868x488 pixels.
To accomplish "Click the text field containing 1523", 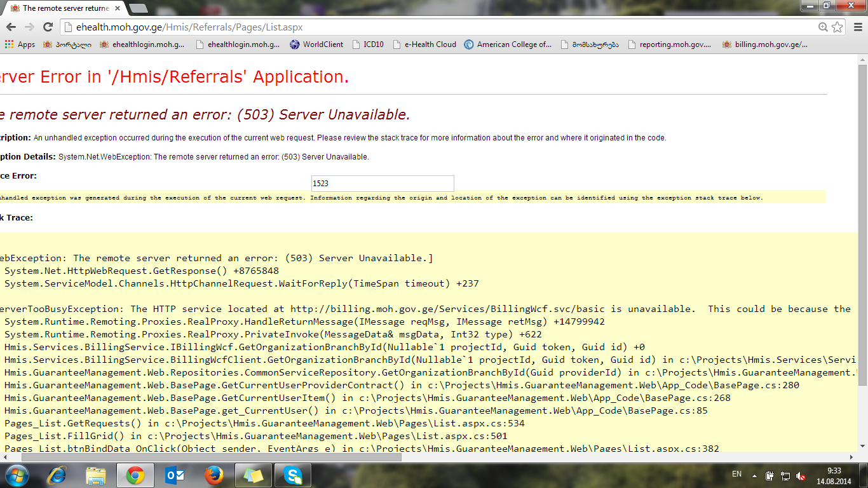I will 383,183.
